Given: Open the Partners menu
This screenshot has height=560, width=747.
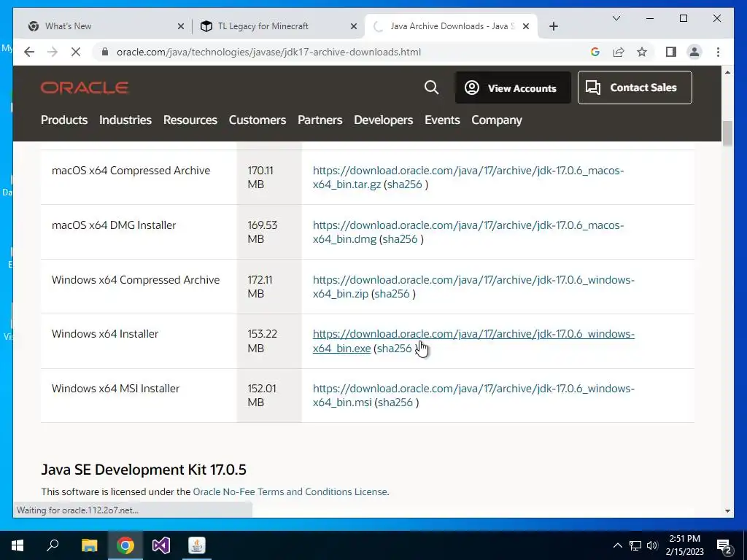Looking at the screenshot, I should pos(320,120).
